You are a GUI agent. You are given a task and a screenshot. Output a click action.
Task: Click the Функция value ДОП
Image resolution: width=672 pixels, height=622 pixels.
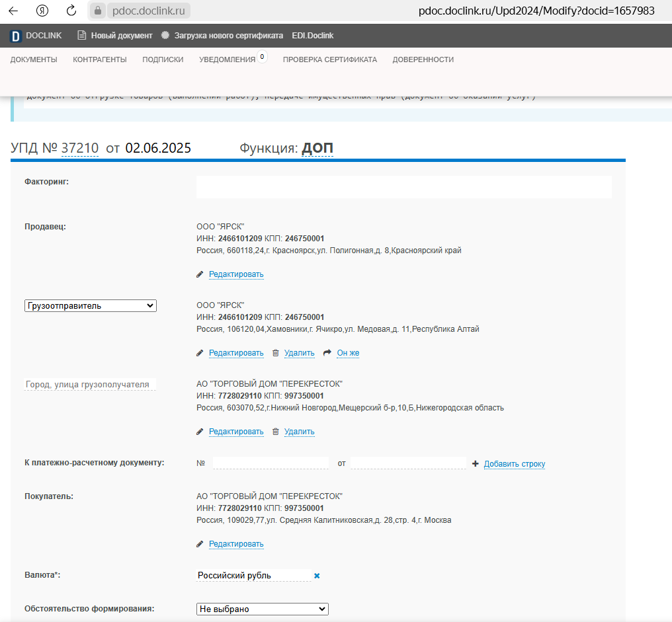[317, 148]
